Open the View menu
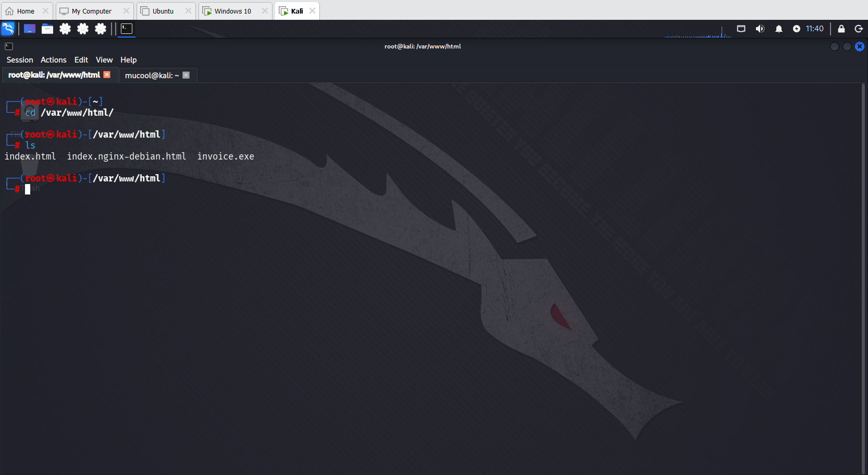This screenshot has width=868, height=475. [x=104, y=60]
